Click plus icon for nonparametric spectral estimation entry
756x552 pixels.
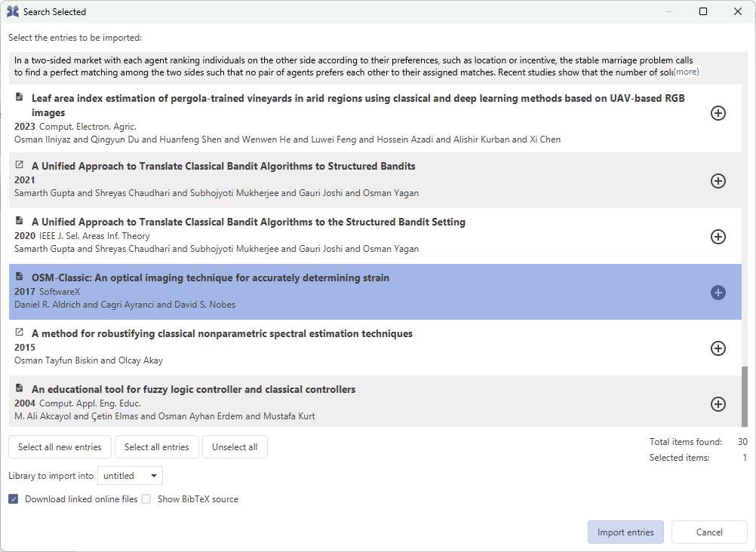[718, 348]
